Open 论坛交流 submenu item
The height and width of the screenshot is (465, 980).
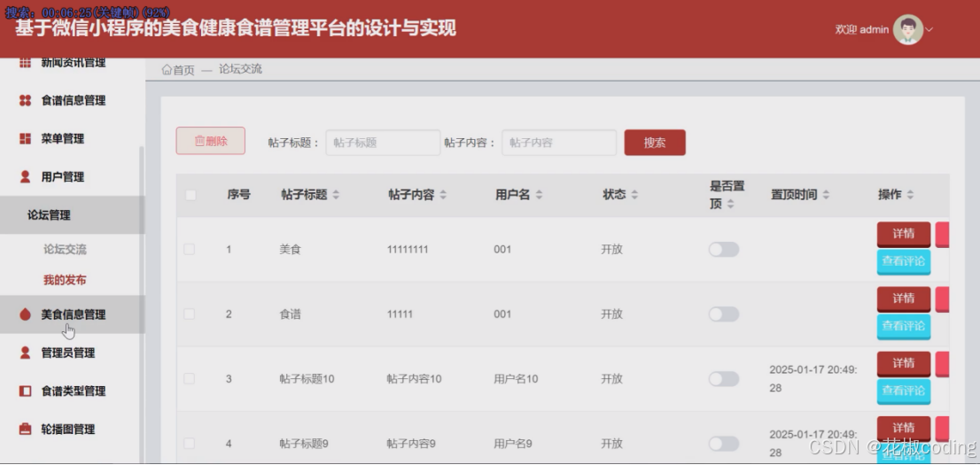point(65,250)
